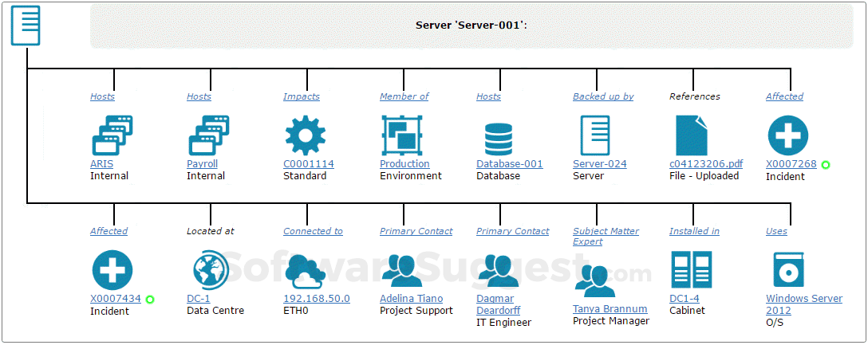Image resolution: width=868 pixels, height=345 pixels.
Task: Click Primary Contact above Adelina Tiano
Action: click(416, 231)
